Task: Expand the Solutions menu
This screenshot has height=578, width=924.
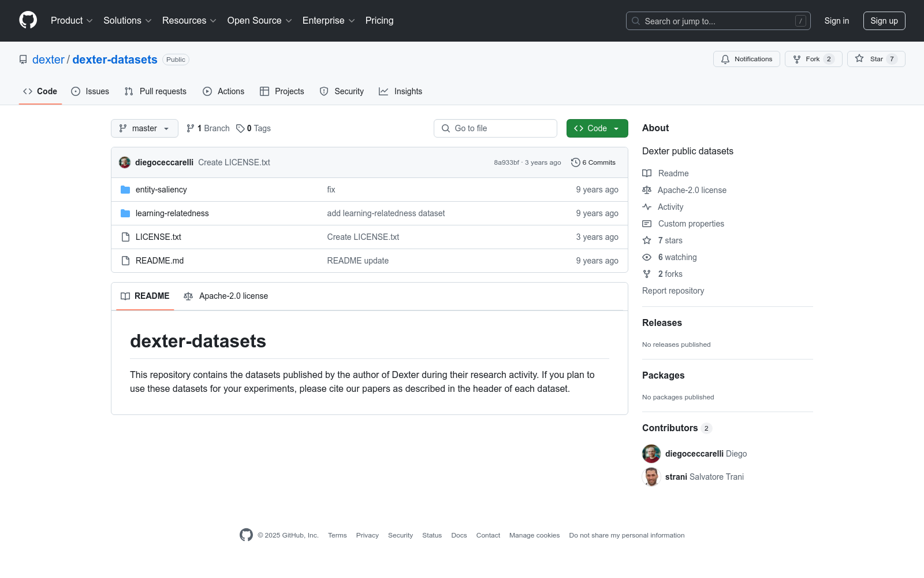Action: point(128,20)
